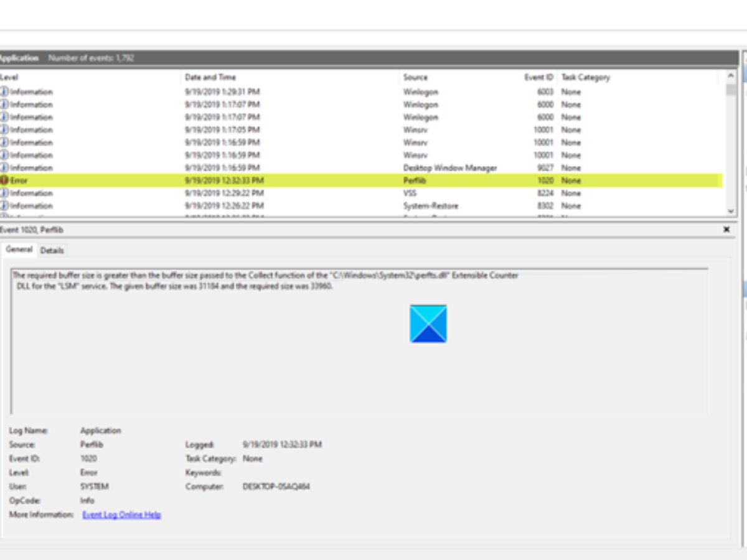Screen dimensions: 747x560
Task: Click the '8224' Event ID cell
Action: [x=545, y=193]
